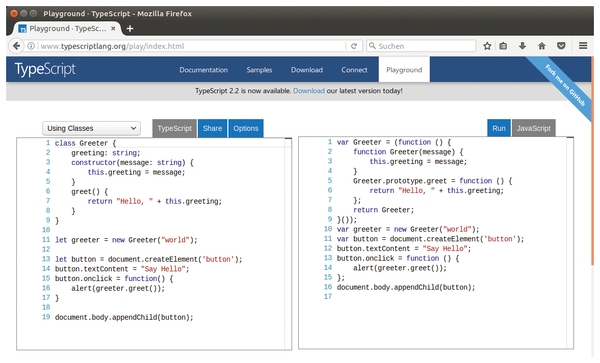Open the Download nav item
The height and width of the screenshot is (363, 600).
(x=307, y=70)
